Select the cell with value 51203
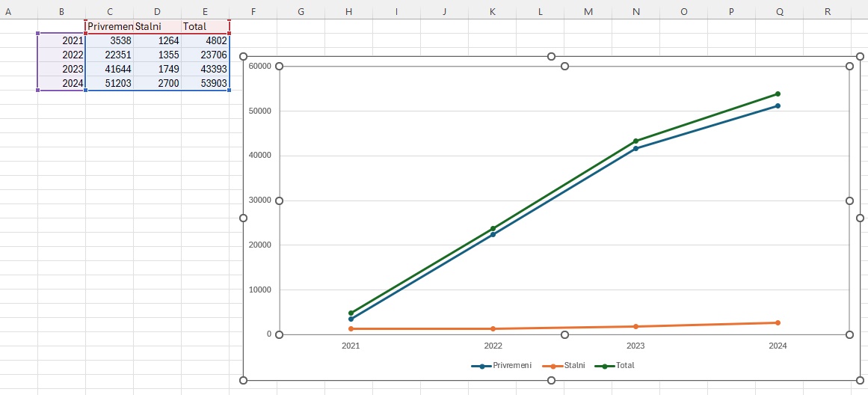Image resolution: width=868 pixels, height=395 pixels. (x=110, y=83)
